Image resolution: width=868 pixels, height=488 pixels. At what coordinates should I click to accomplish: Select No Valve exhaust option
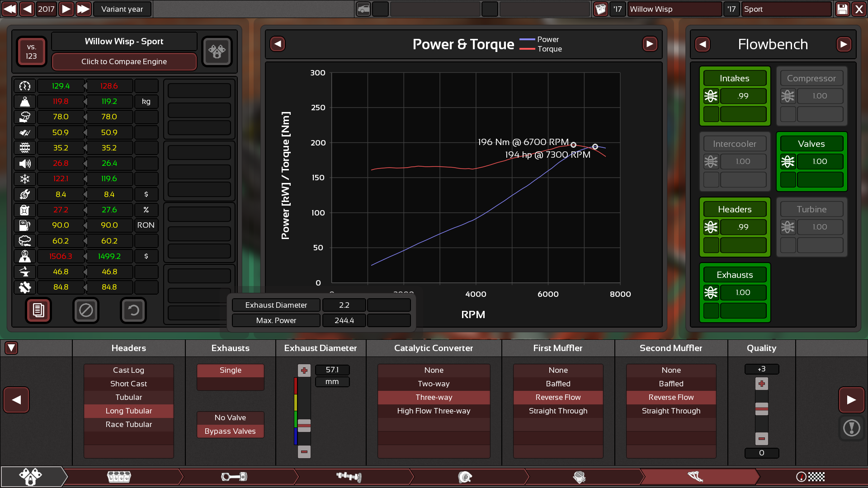point(230,418)
